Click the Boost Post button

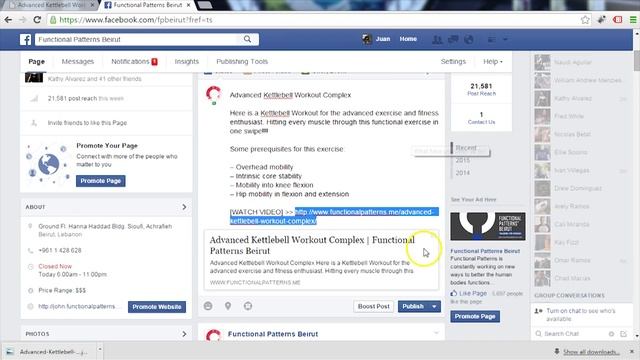[x=373, y=306]
